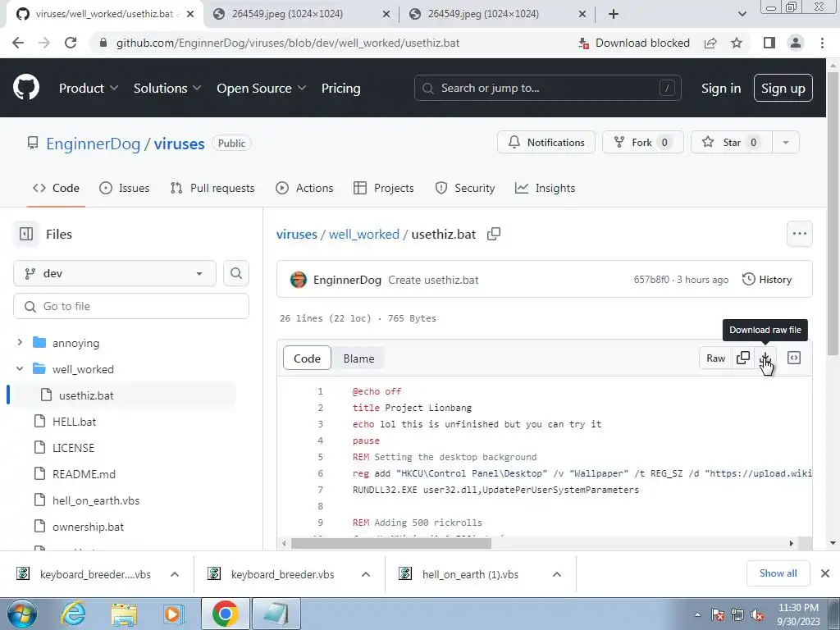The width and height of the screenshot is (840, 630).
Task: Open Windows Start button
Action: point(21,614)
